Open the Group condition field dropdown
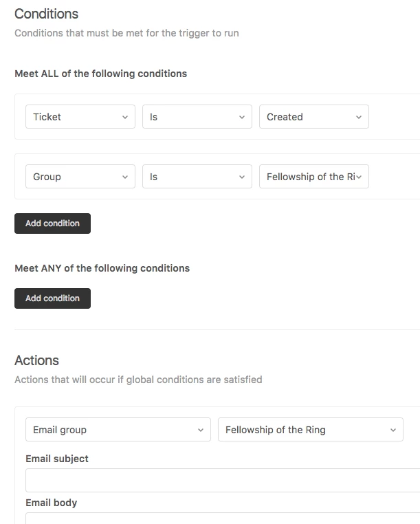 tap(80, 177)
